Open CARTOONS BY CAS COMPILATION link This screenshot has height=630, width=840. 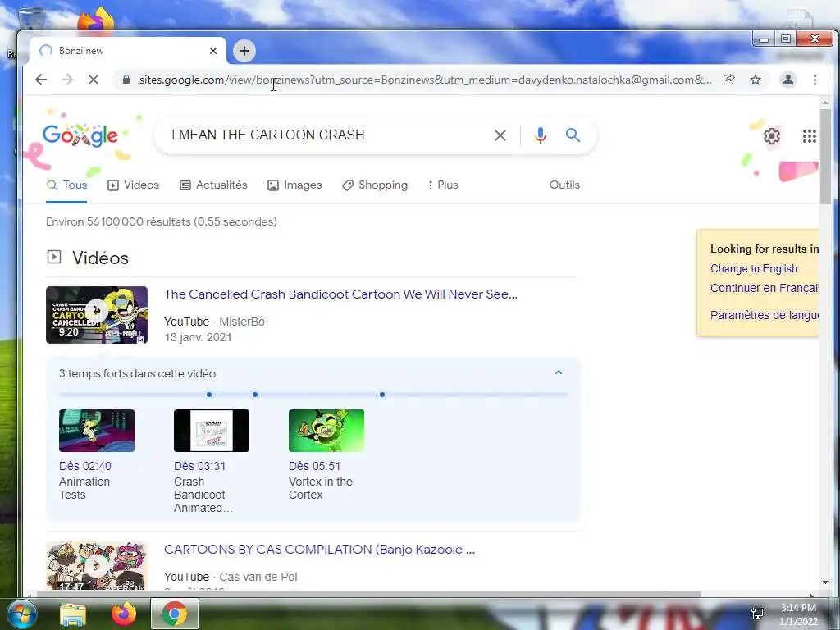point(319,550)
